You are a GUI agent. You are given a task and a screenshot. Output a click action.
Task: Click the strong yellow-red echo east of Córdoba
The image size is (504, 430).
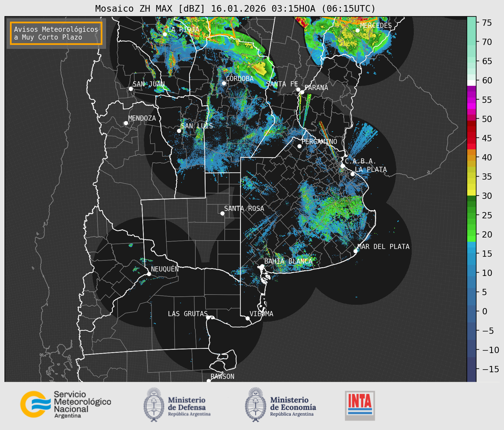tap(261, 68)
